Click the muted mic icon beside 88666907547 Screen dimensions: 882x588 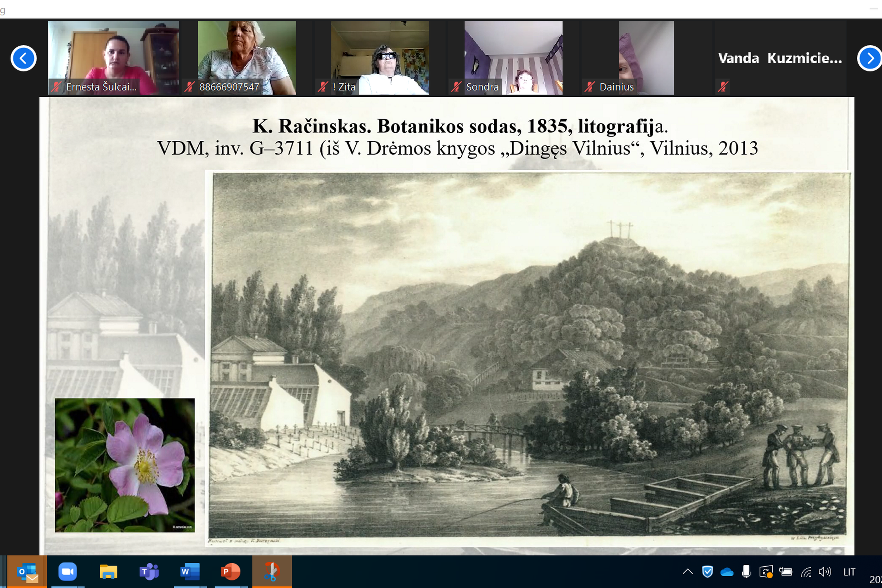point(189,87)
